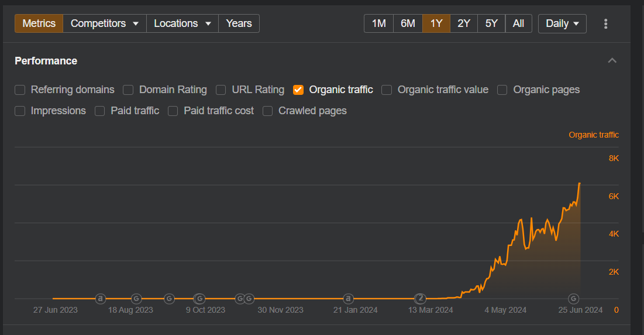644x335 pixels.
Task: Enable the URL Rating checkbox
Action: [x=221, y=90]
